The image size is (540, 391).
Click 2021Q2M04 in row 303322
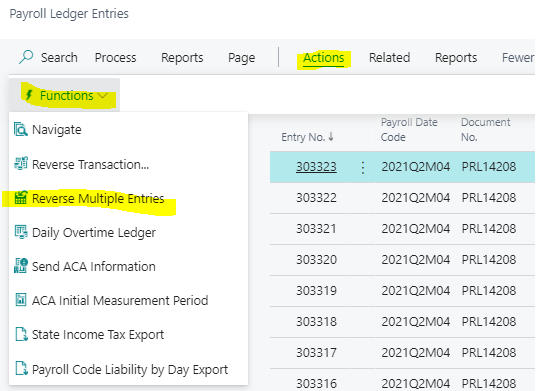tap(415, 198)
